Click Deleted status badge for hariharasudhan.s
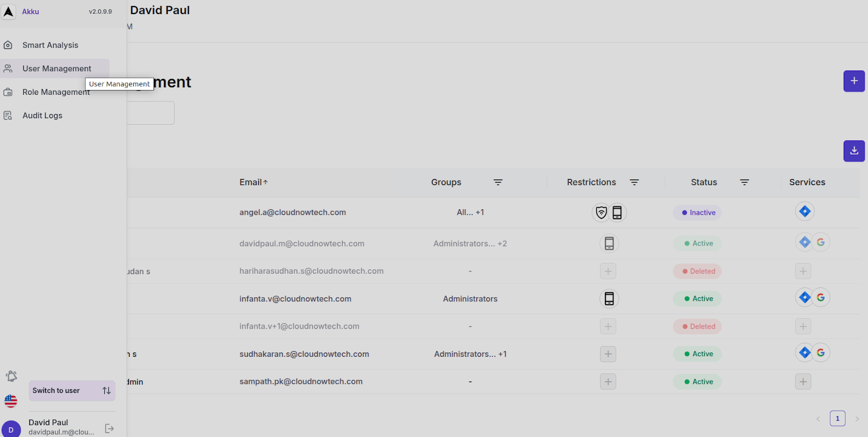This screenshot has width=868, height=437. (698, 271)
